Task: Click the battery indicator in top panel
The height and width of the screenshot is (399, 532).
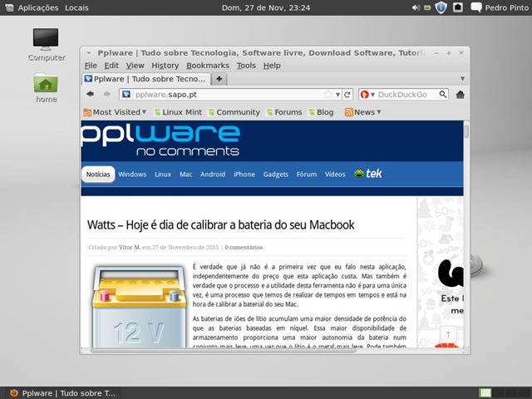Action: [427, 7]
